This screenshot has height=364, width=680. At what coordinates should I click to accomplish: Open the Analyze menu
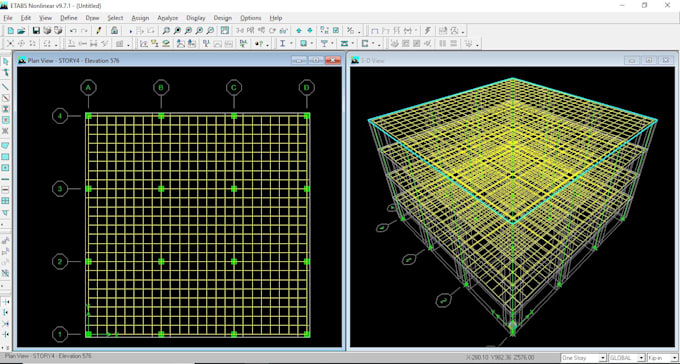pos(168,18)
